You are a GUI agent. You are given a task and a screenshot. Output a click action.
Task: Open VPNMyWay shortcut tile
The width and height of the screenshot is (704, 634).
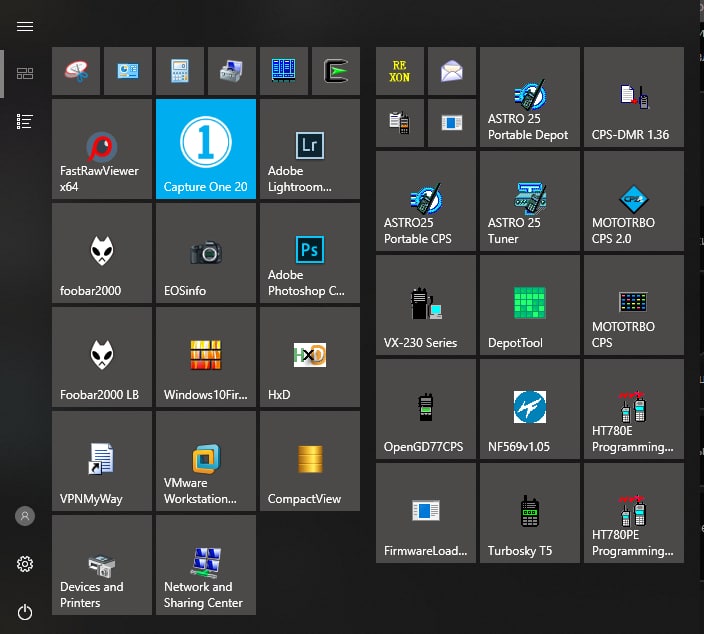tap(102, 461)
